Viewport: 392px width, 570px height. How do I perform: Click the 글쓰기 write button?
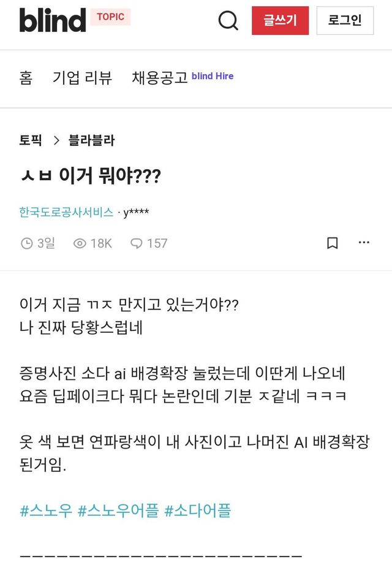tap(280, 20)
